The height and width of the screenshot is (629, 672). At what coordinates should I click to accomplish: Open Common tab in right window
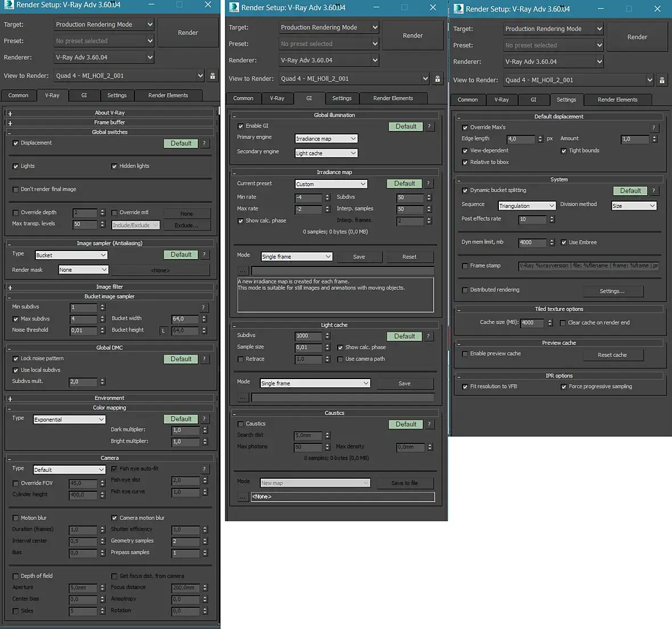pyautogui.click(x=467, y=100)
